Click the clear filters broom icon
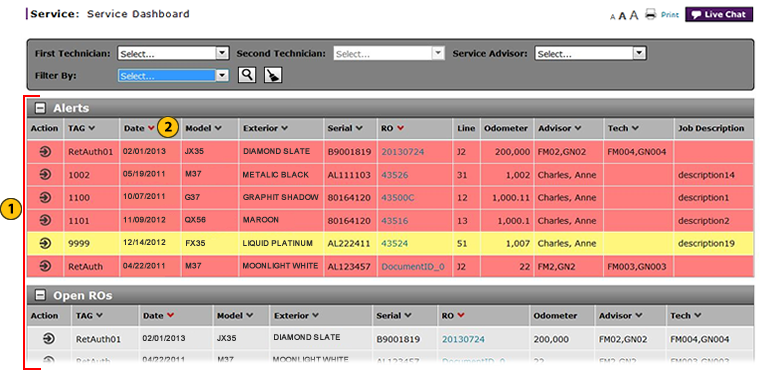 273,75
